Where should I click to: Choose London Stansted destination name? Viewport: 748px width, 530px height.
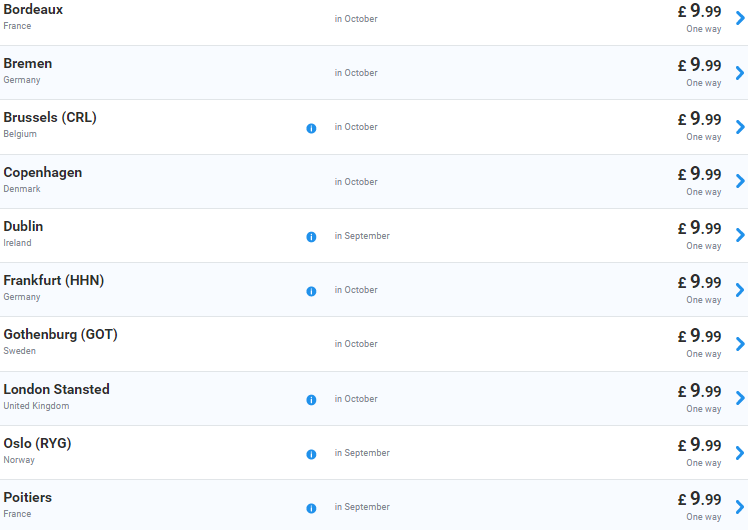coord(56,389)
